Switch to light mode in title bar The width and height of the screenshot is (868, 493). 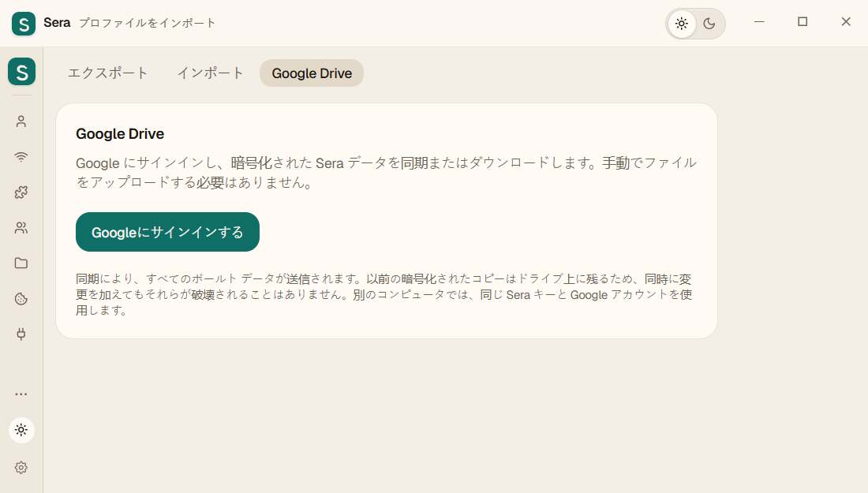point(682,24)
